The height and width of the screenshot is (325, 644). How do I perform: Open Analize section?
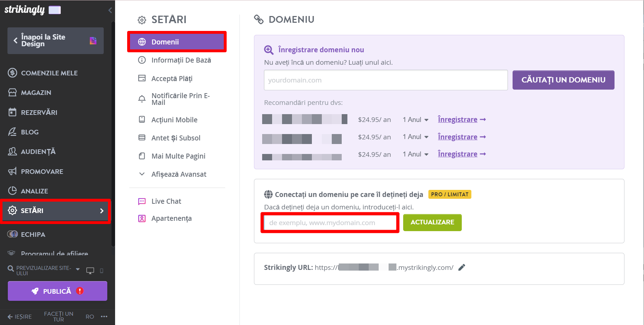(28, 191)
